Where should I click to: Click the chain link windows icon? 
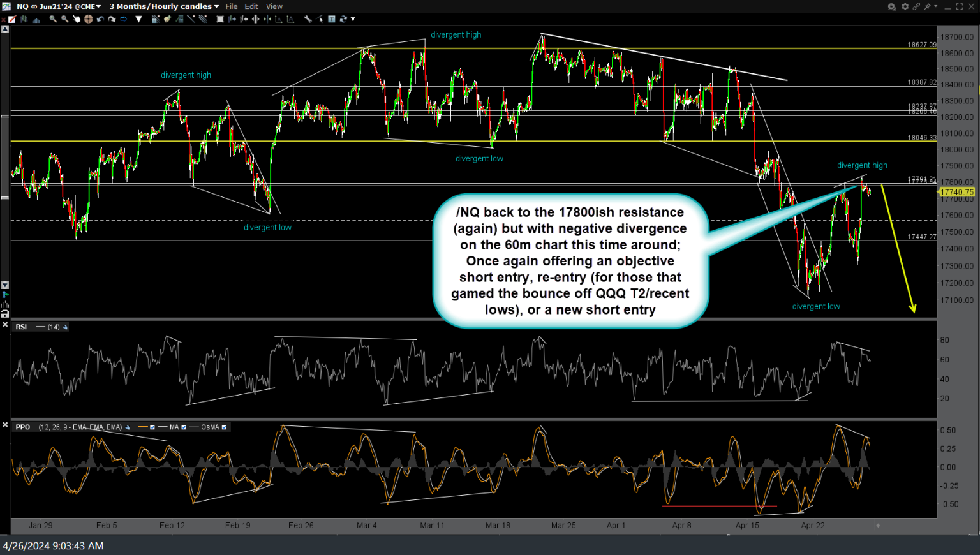coord(916,6)
